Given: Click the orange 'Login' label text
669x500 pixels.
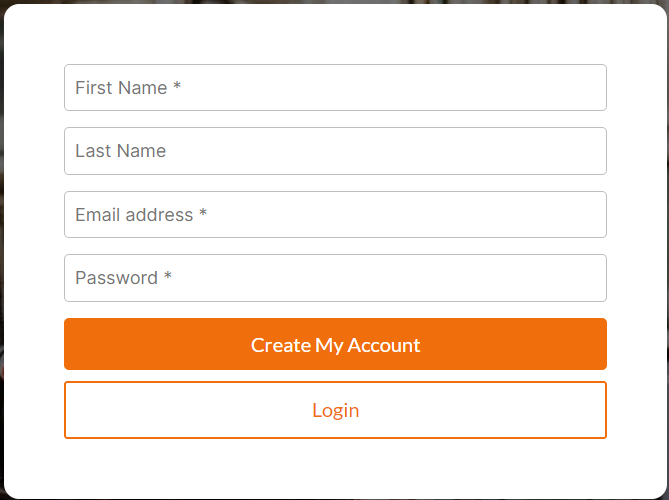Looking at the screenshot, I should 335,411.
